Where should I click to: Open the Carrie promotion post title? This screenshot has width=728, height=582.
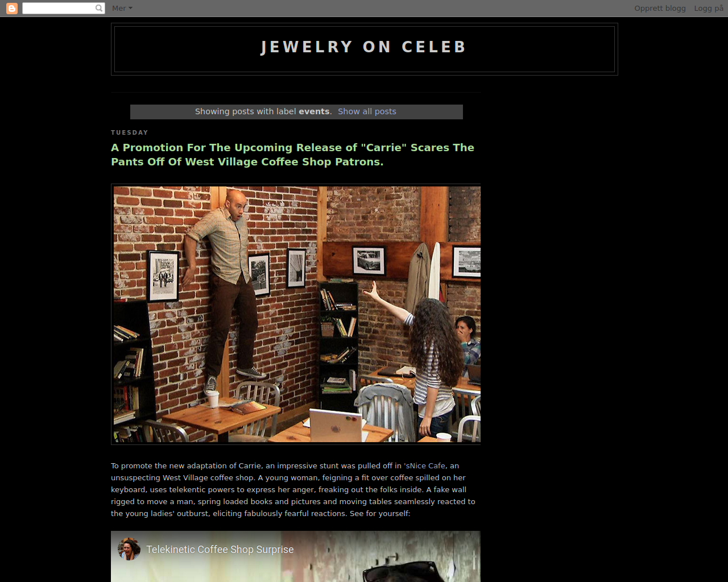pos(293,155)
